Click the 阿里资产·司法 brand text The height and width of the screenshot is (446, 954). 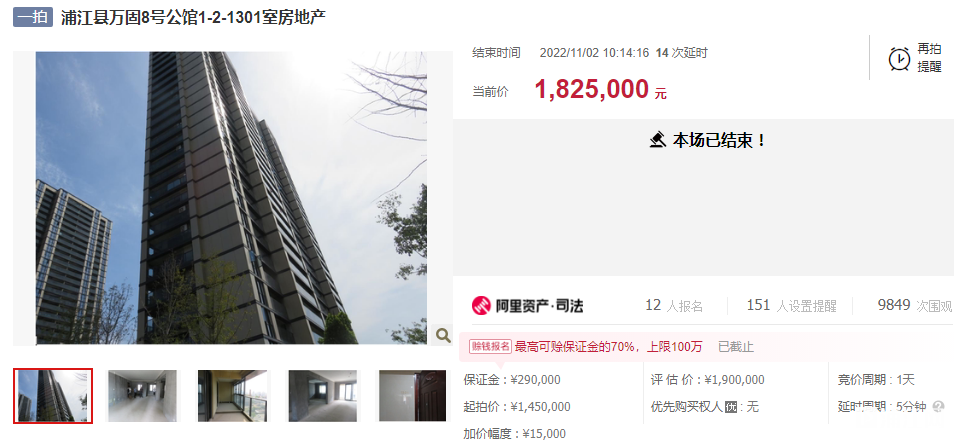540,305
